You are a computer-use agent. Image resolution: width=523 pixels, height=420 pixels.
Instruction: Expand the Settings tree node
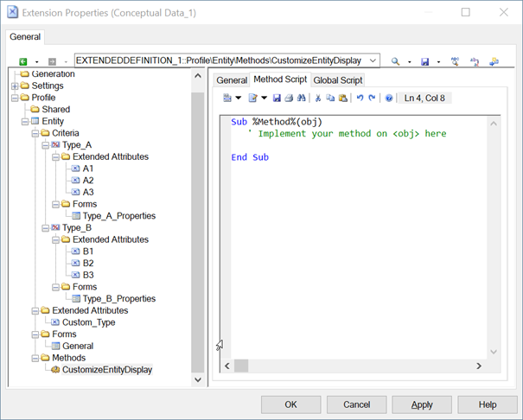pyautogui.click(x=15, y=86)
